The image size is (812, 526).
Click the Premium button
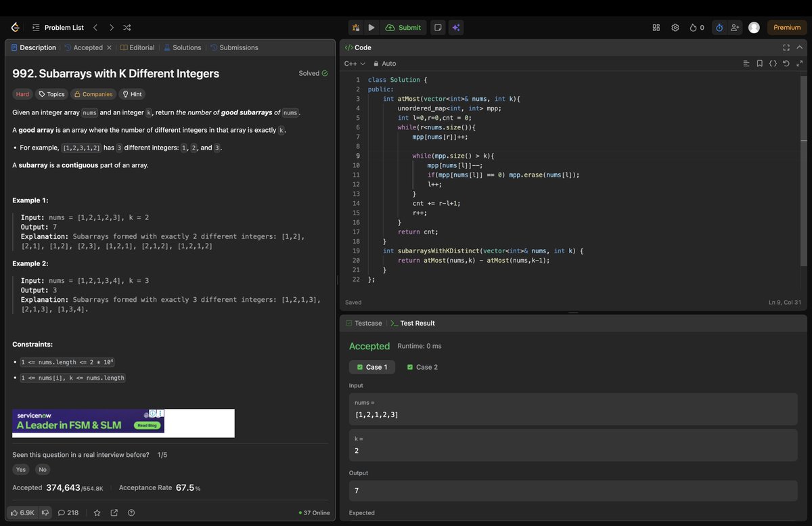[787, 28]
